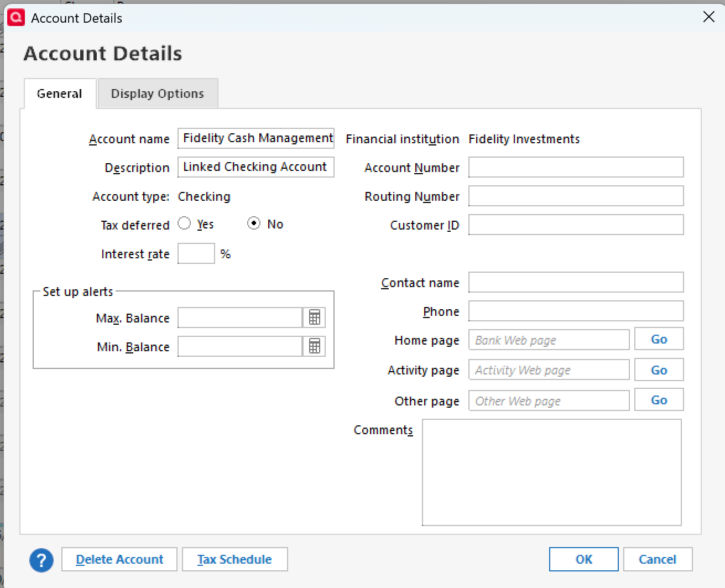Click the Home page Bank Web page field
This screenshot has height=588, width=725.
click(549, 340)
